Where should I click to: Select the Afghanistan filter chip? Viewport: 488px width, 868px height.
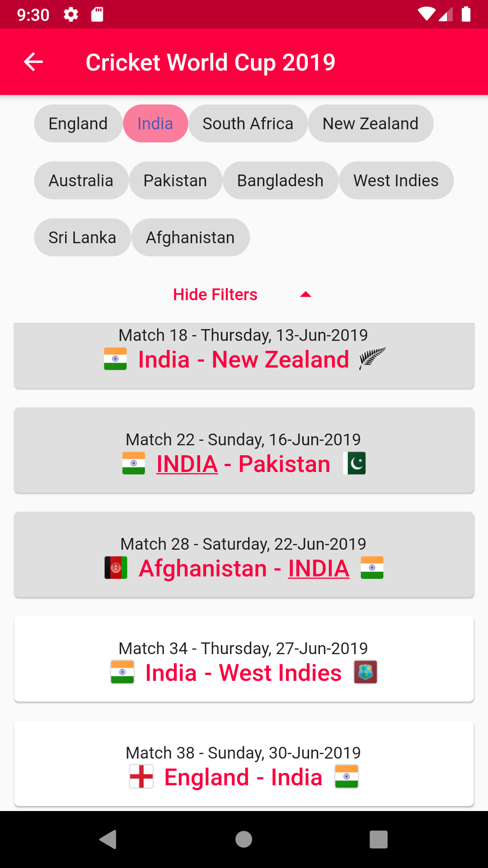click(x=190, y=237)
